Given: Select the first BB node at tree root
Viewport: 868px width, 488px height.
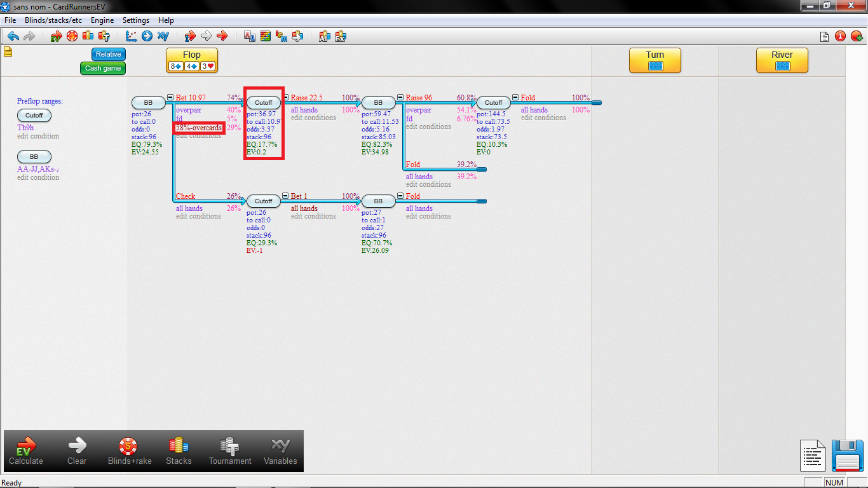Looking at the screenshot, I should (149, 103).
